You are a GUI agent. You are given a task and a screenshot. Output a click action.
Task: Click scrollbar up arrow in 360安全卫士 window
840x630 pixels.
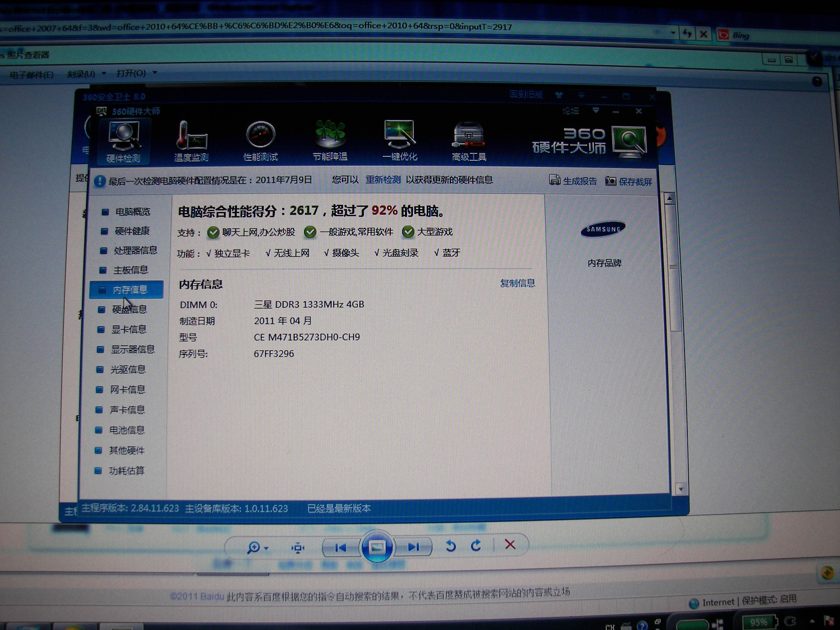670,198
